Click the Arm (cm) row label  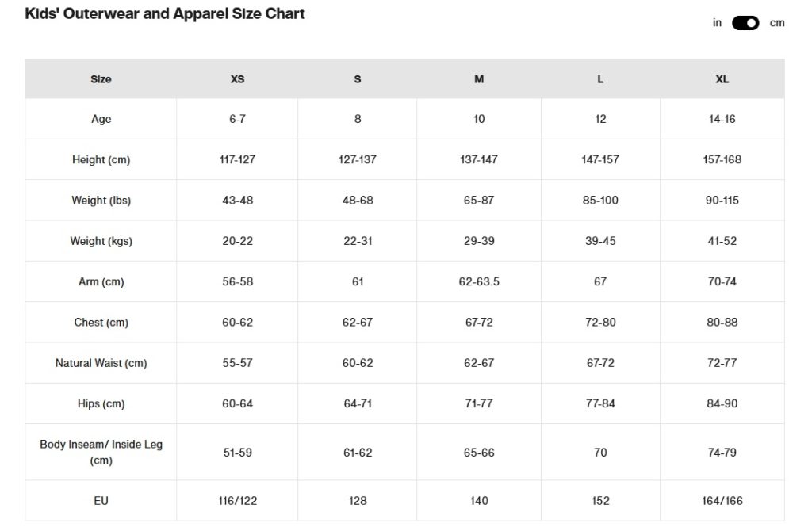tap(101, 281)
